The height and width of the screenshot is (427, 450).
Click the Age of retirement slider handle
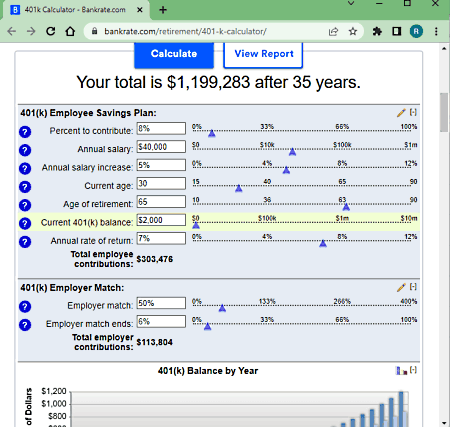click(x=346, y=207)
